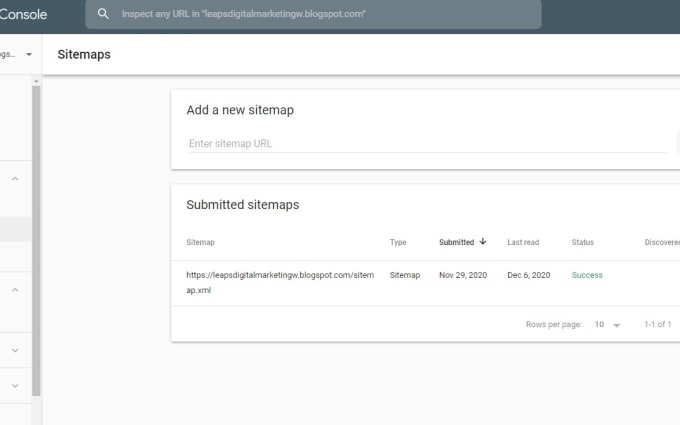Viewport: 680px width, 425px height.
Task: Click the Type column header
Action: pos(398,242)
